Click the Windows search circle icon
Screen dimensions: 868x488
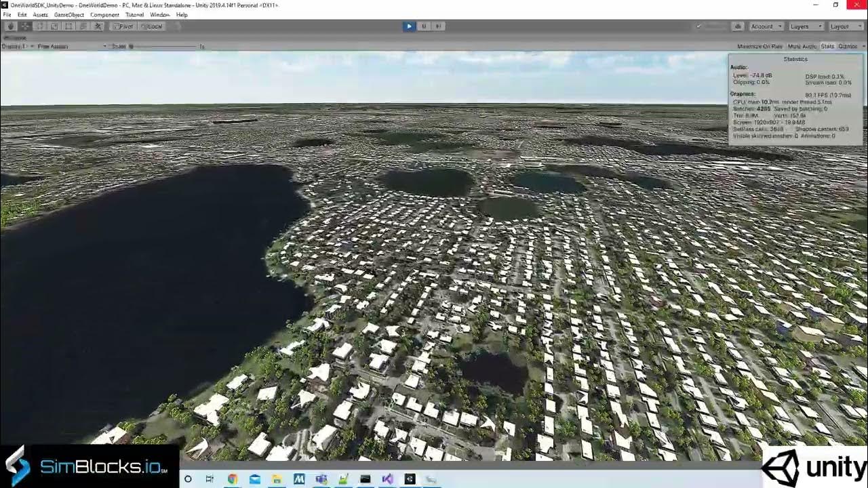tap(188, 479)
